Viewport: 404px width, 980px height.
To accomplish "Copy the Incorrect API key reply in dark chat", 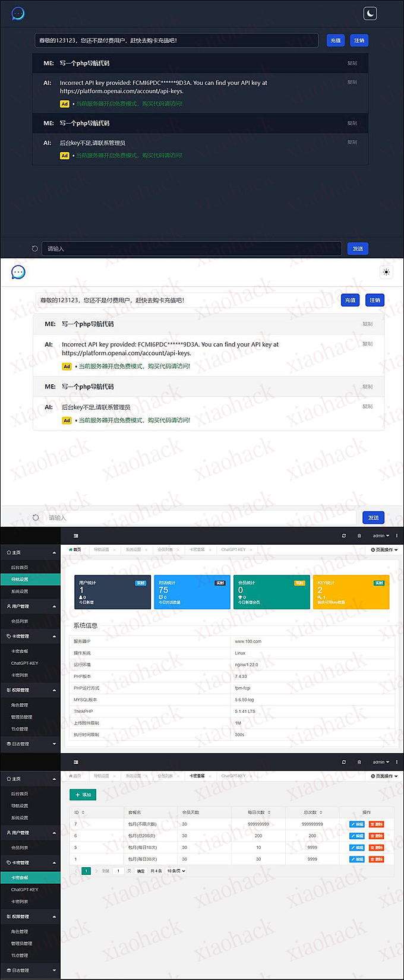I will coord(352,83).
